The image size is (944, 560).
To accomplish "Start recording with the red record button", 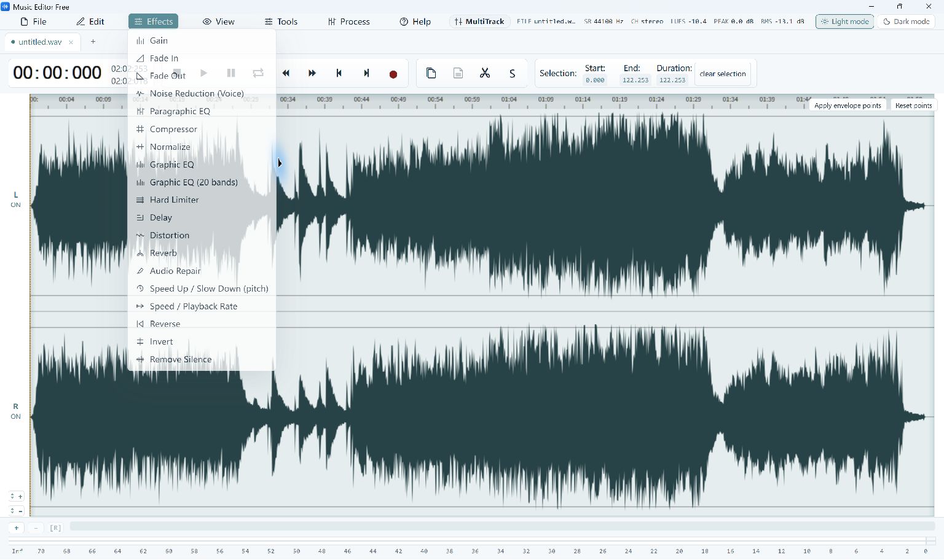I will click(393, 74).
